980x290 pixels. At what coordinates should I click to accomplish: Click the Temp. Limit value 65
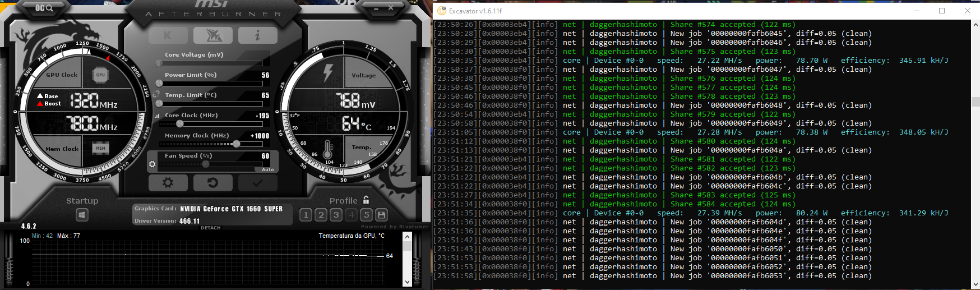[265, 95]
